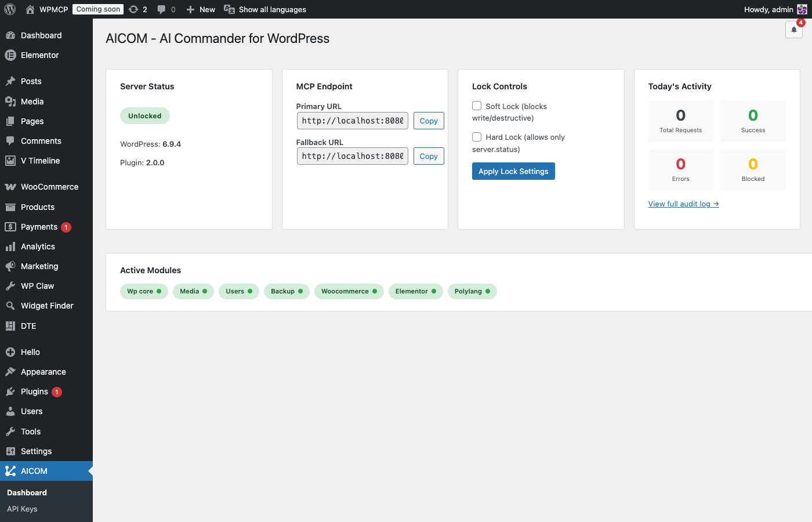The image size is (812, 522).
Task: Click the Pages icon in sidebar
Action: click(x=10, y=121)
